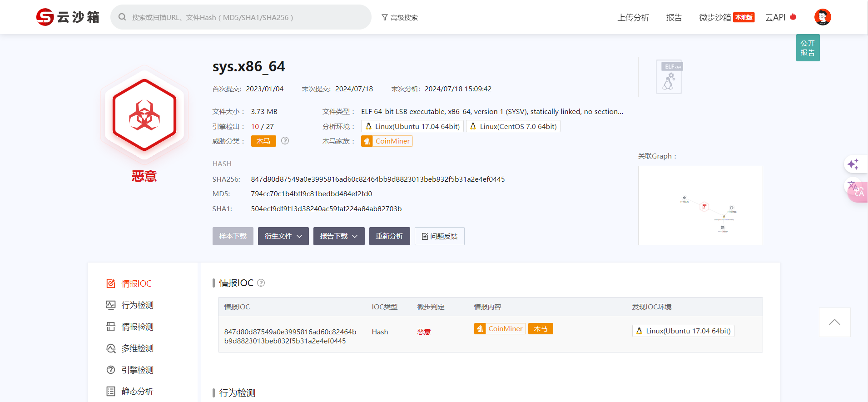The image size is (868, 402).
Task: Click the 情报检测 sidebar icon
Action: 111,327
